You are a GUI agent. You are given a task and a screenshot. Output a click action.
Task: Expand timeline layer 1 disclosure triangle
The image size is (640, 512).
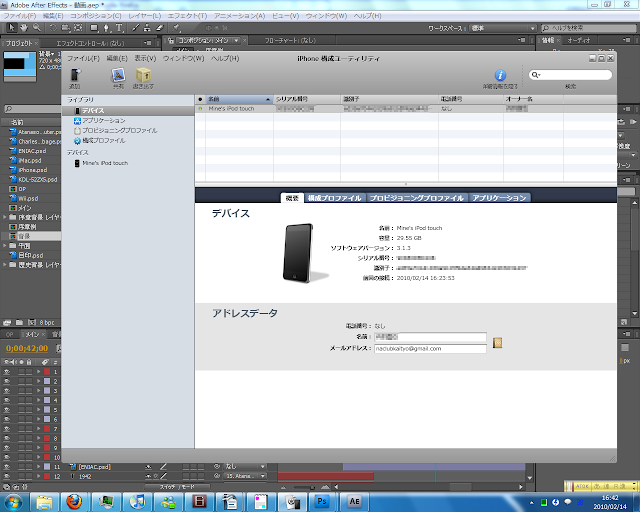pos(39,372)
